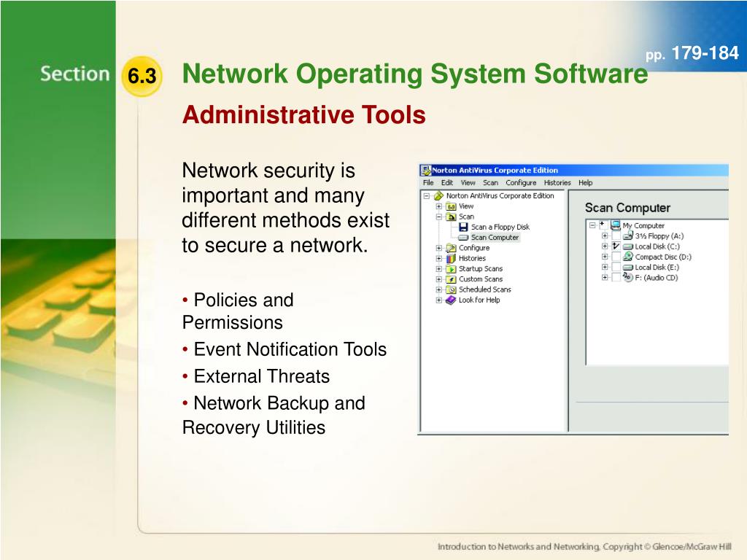Expand the Look for Help tree node
This screenshot has width=747, height=560.
(x=438, y=300)
